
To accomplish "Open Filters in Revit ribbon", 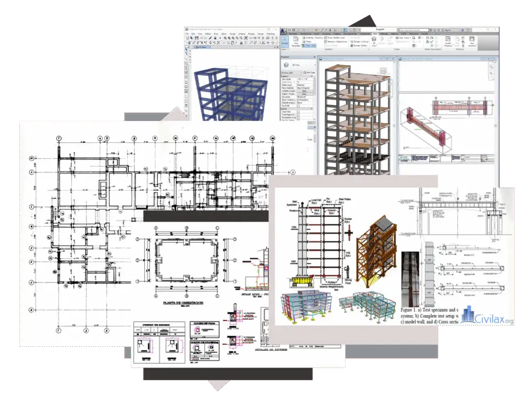I will click(307, 42).
